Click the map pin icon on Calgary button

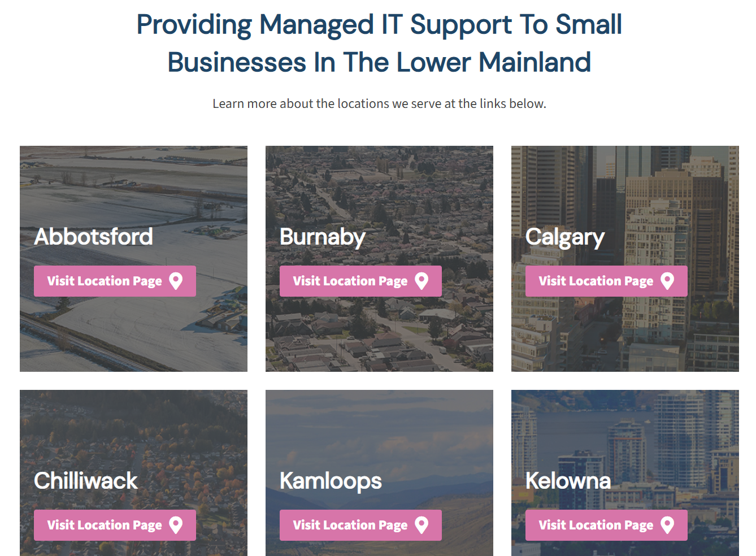[668, 281]
